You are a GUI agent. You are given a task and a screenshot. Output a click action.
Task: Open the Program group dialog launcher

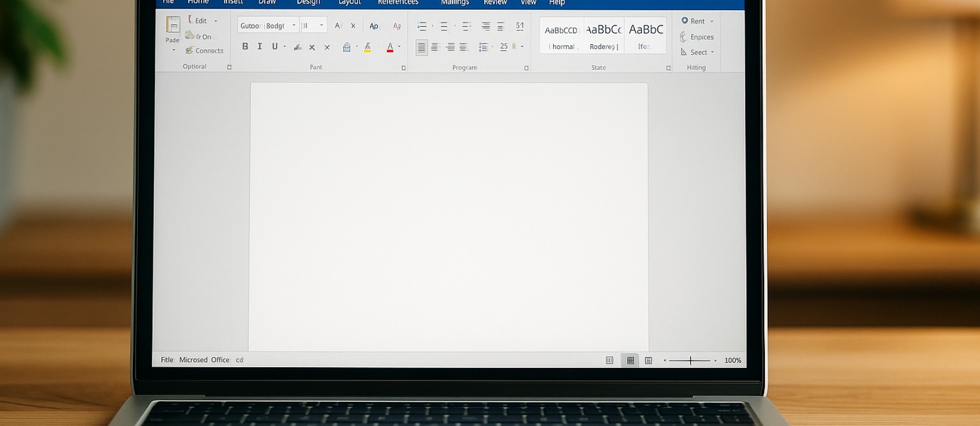pos(526,68)
